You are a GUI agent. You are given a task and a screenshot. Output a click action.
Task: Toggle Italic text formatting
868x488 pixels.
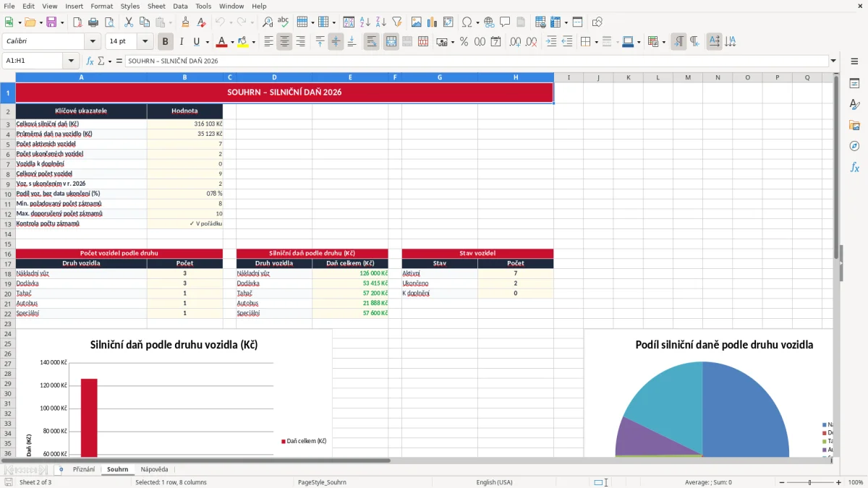click(x=181, y=42)
